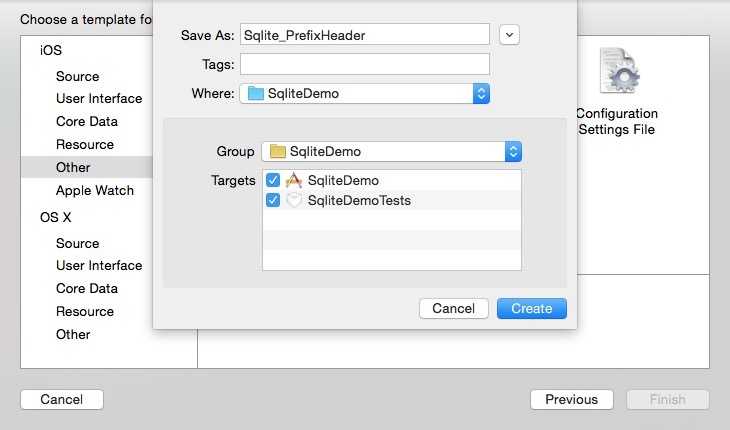This screenshot has height=430, width=730.
Task: Expand the save dialog with the chevron button
Action: click(509, 35)
